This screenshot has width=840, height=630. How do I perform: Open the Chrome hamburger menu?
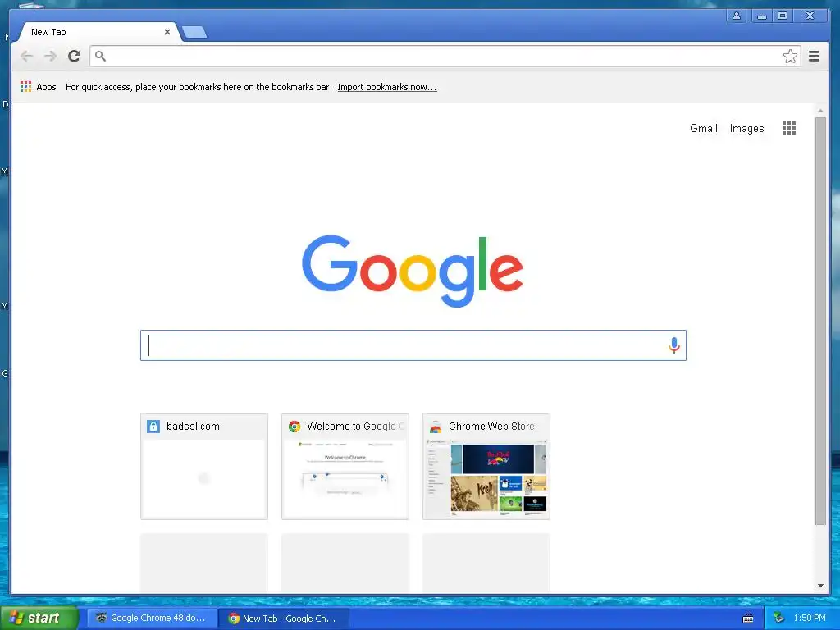point(814,56)
